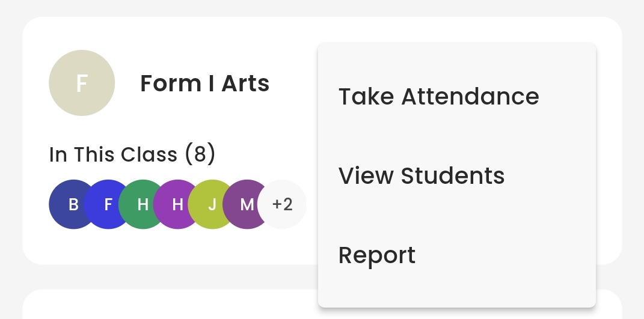Open the next class card below
The image size is (644, 319).
(x=168, y=306)
